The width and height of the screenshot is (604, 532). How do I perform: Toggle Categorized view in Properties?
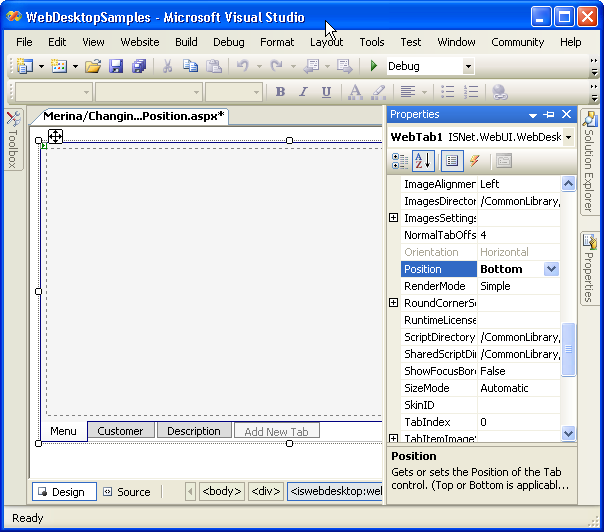(x=400, y=160)
